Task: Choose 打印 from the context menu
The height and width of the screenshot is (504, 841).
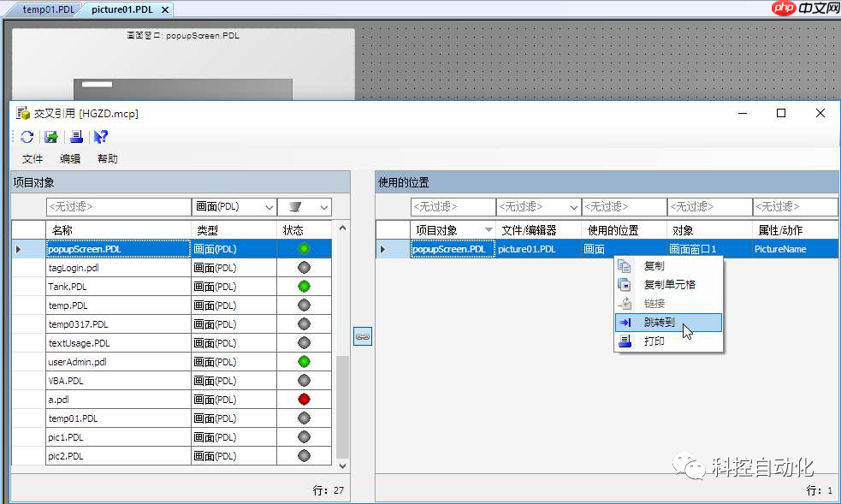Action: [x=668, y=341]
